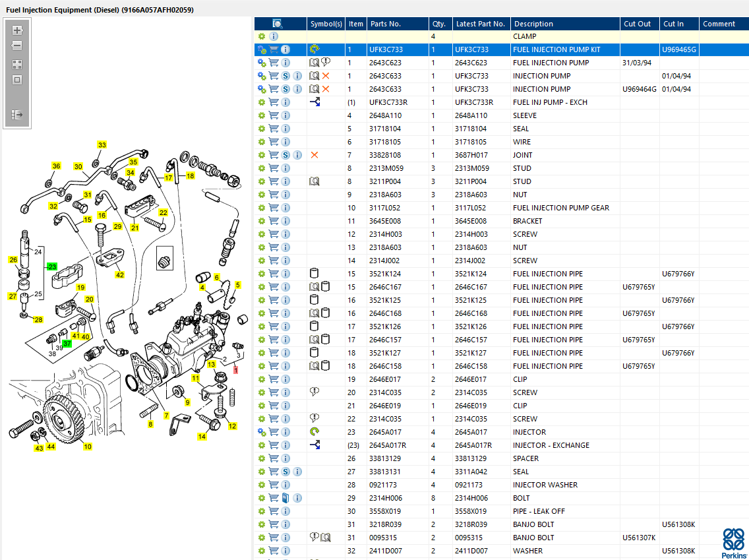Click the speech bubble symbol for 2643C623

pos(326,61)
